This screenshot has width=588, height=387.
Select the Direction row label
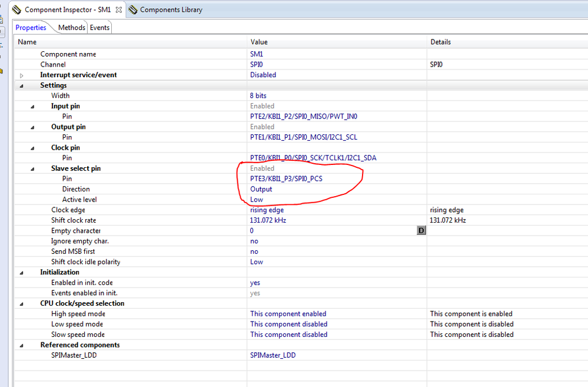(x=76, y=189)
